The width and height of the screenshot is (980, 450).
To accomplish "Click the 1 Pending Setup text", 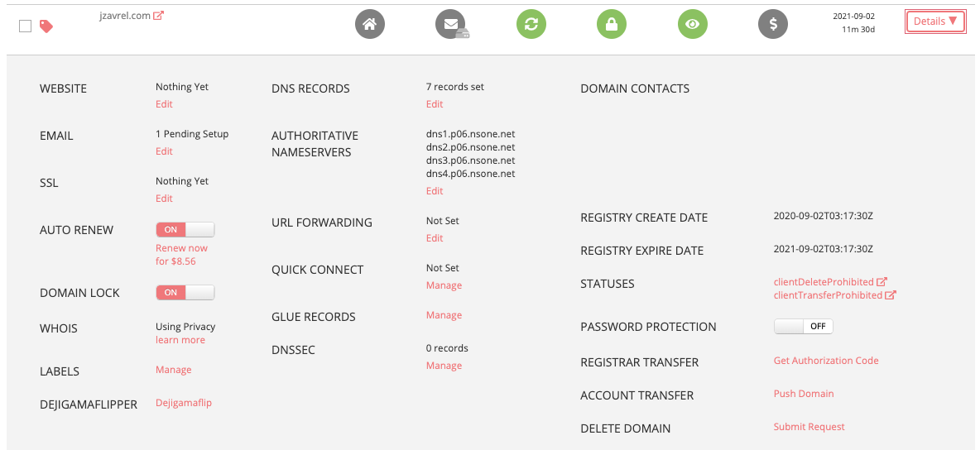I will (x=192, y=134).
